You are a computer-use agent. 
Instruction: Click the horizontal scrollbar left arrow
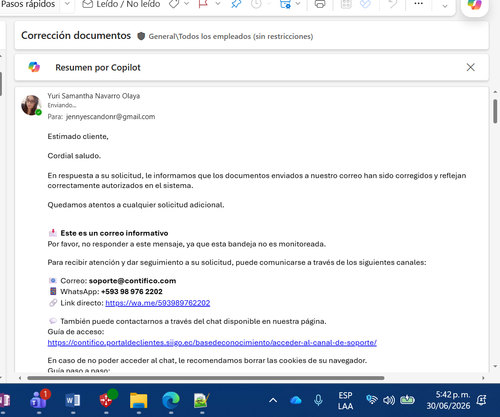point(20,378)
